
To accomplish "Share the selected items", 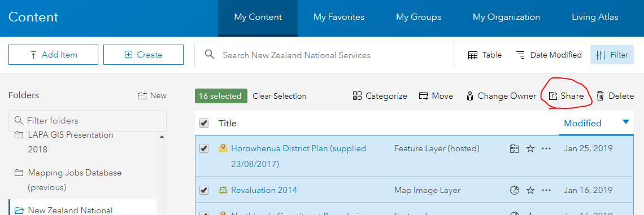I will [567, 96].
